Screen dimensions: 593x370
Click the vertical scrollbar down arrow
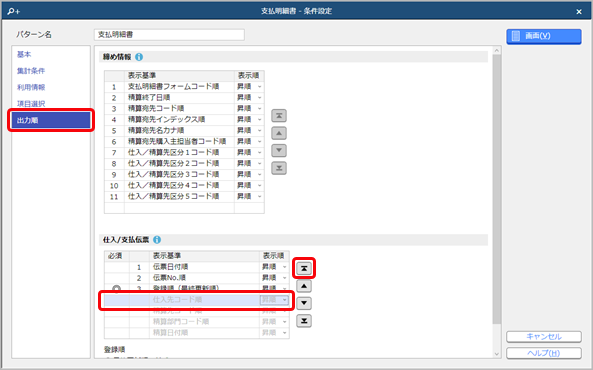pos(497,354)
